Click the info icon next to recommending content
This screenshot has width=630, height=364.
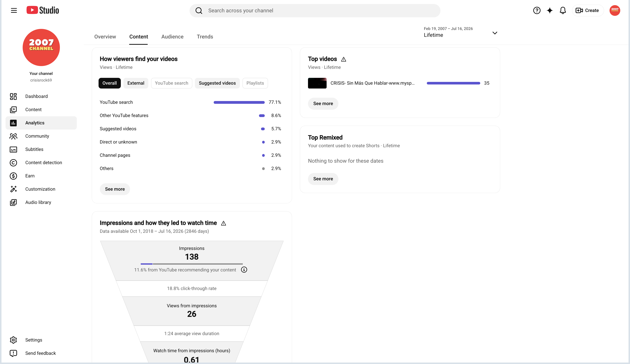[244, 270]
